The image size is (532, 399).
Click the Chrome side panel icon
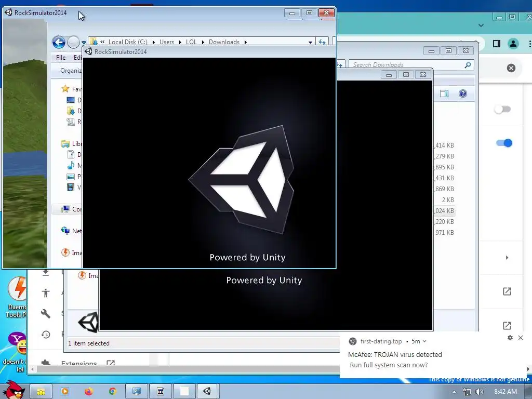496,44
